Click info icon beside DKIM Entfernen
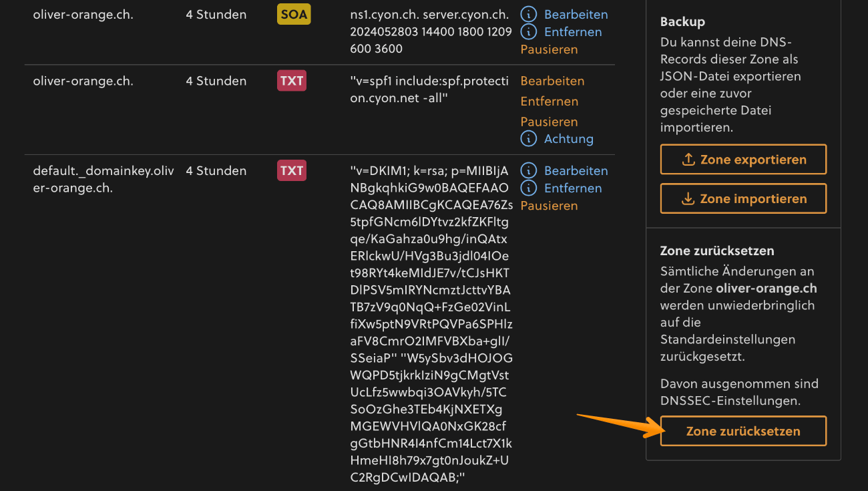 [529, 188]
